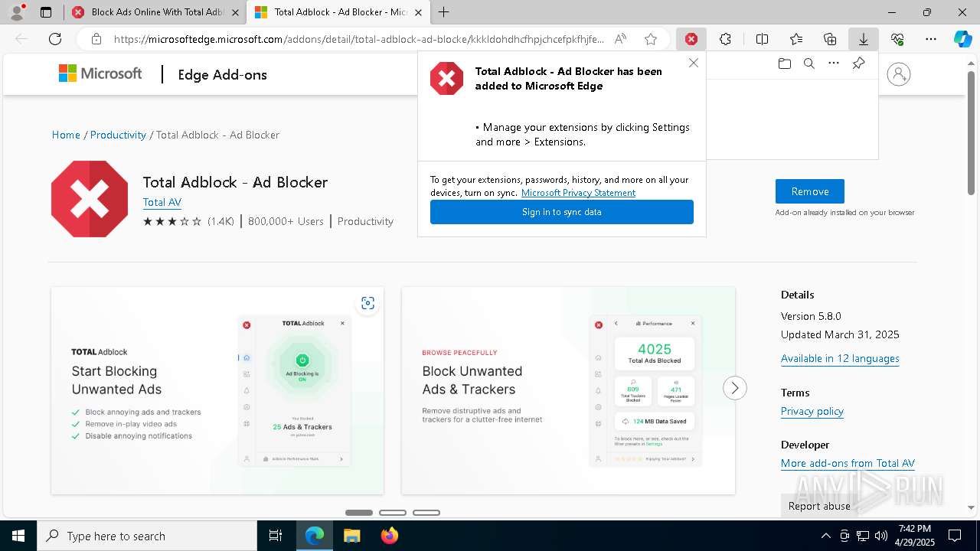Screen dimensions: 980x551
Task: Click the taskbar search box
Action: point(147,536)
